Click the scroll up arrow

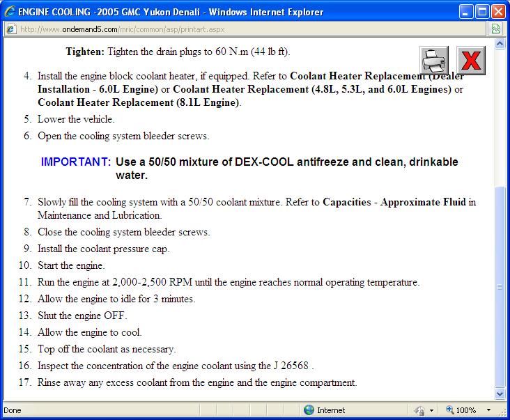(x=500, y=43)
